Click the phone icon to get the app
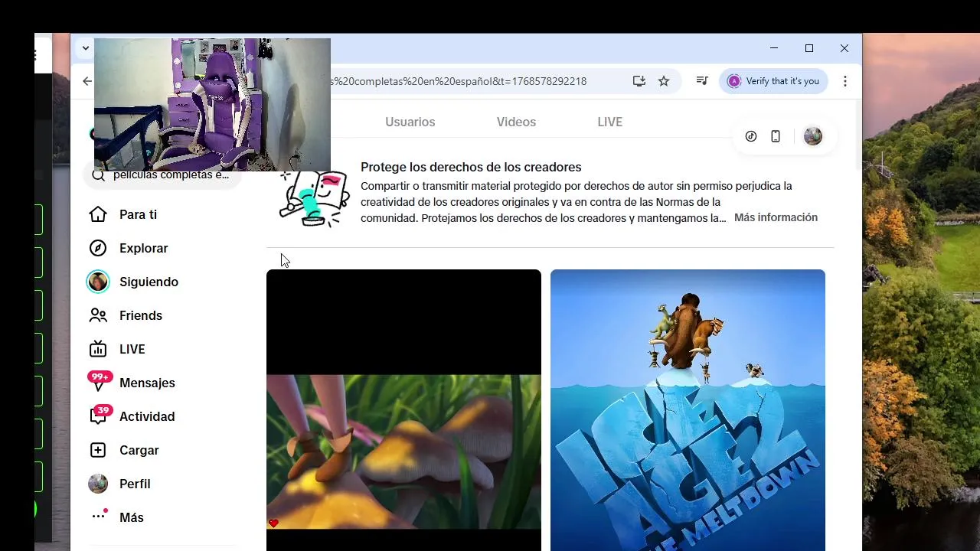The image size is (980, 551). click(x=776, y=136)
